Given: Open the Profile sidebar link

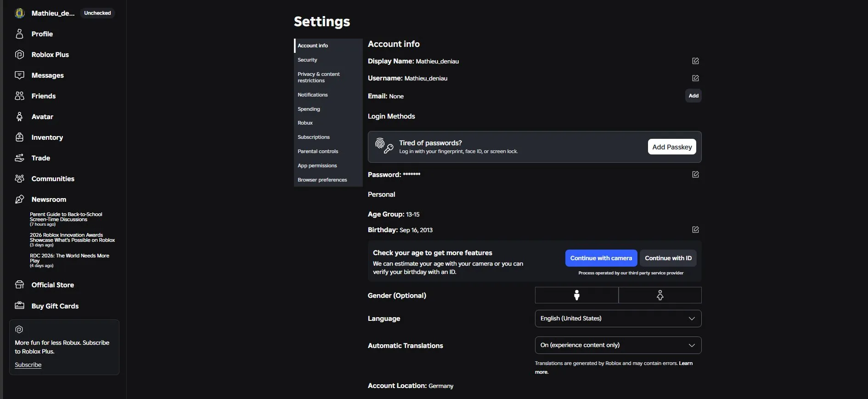Looking at the screenshot, I should coord(42,34).
